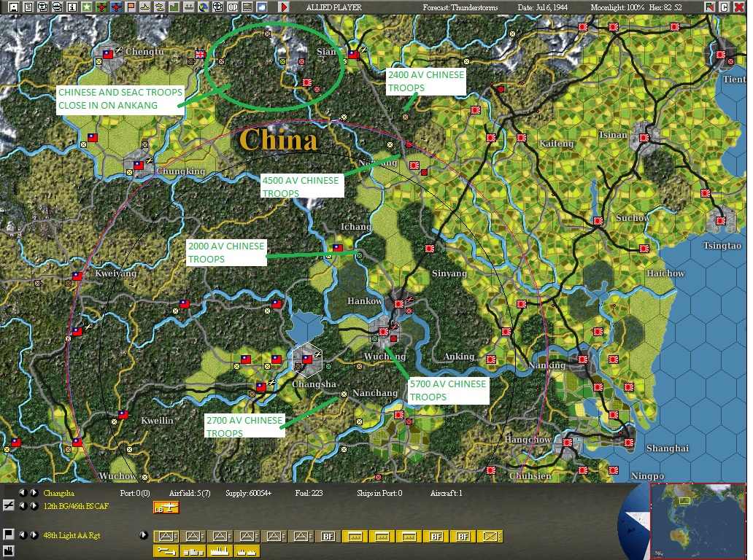
Task: Select Japanese flag at Hankow
Action: pyautogui.click(x=398, y=303)
